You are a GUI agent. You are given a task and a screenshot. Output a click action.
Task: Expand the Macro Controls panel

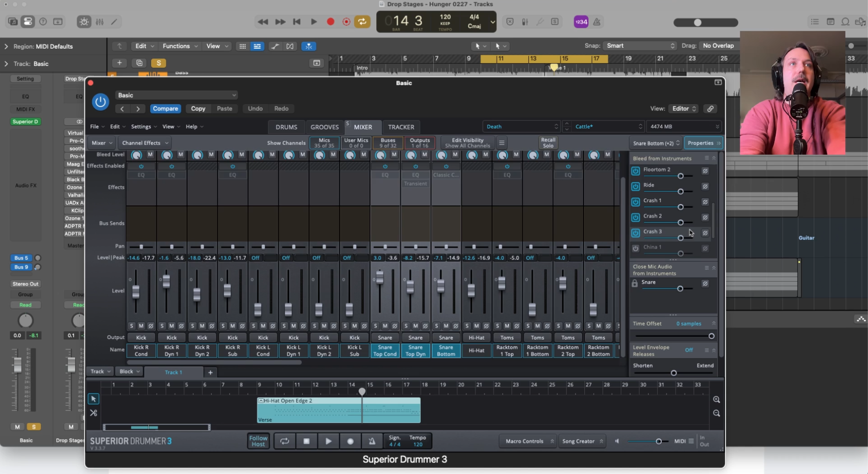pyautogui.click(x=528, y=441)
